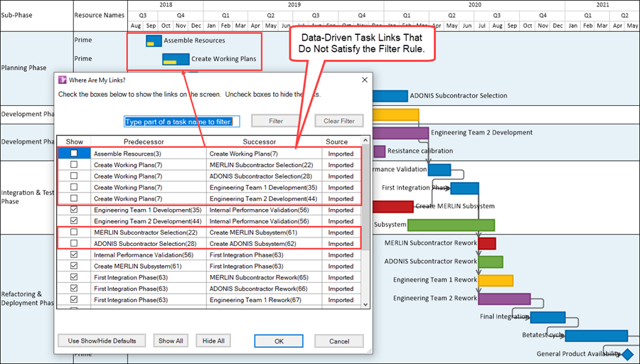Screen dimensions: 640x364
Task: Select the First Integration Phase blue bar
Action: (464, 188)
